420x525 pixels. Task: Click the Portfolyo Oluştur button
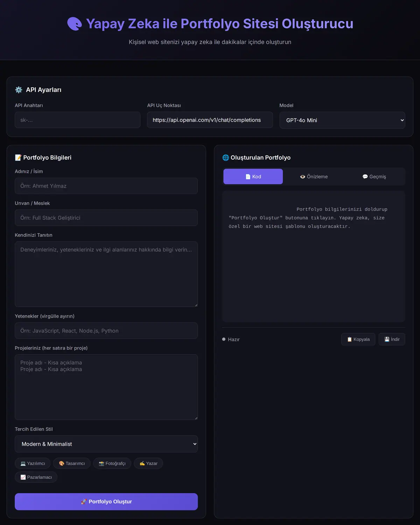tap(106, 502)
